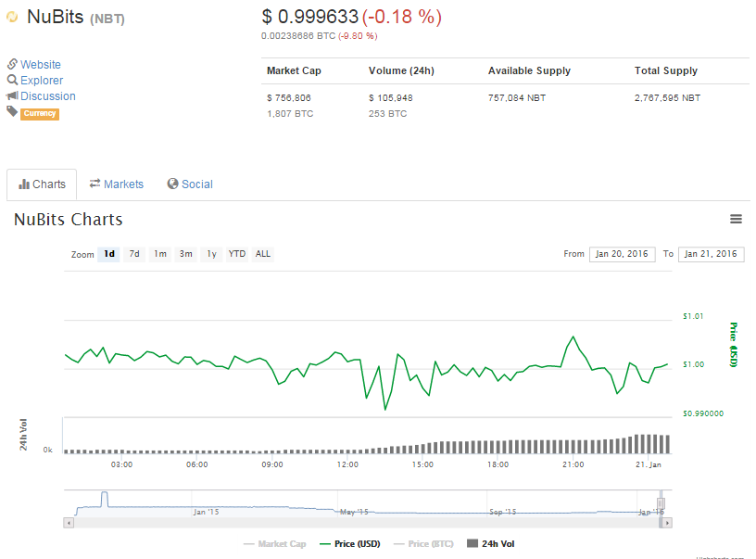Select the YTD zoom range
Screen dimensions: 756x559
pyautogui.click(x=237, y=254)
